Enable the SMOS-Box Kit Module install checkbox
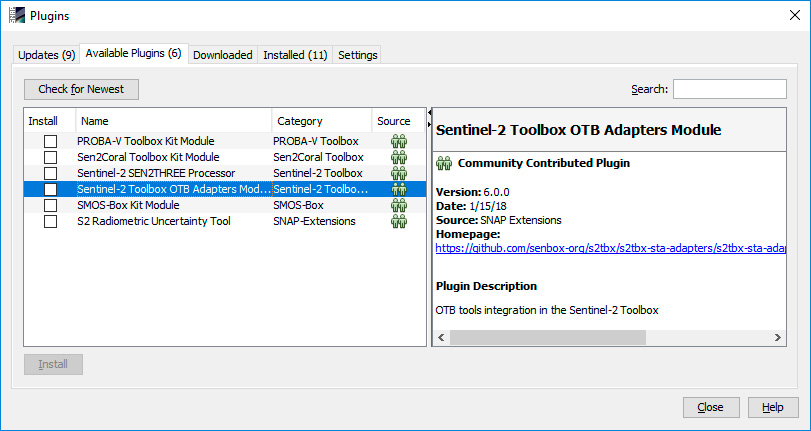The height and width of the screenshot is (431, 811). click(50, 205)
